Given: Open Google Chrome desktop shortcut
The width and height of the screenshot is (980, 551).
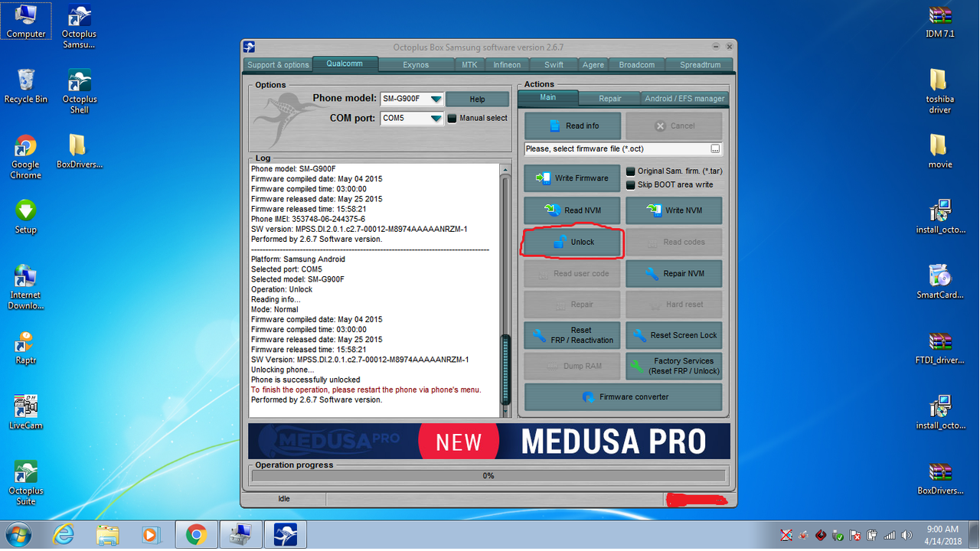Looking at the screenshot, I should point(26,158).
